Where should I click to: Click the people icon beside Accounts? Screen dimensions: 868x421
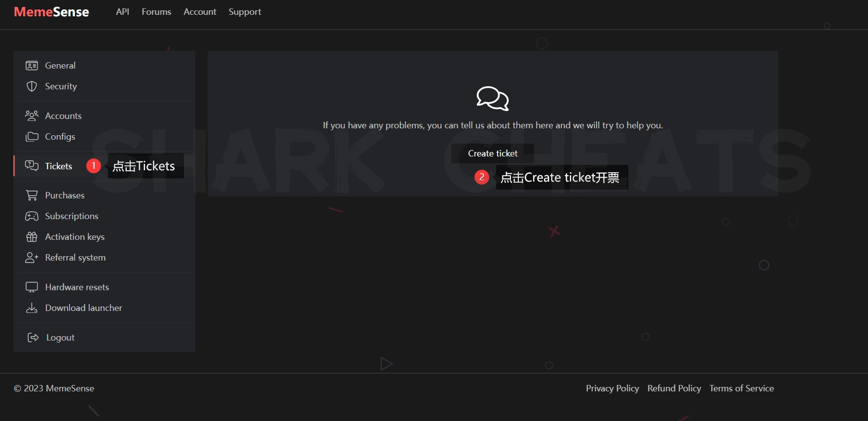pos(32,115)
